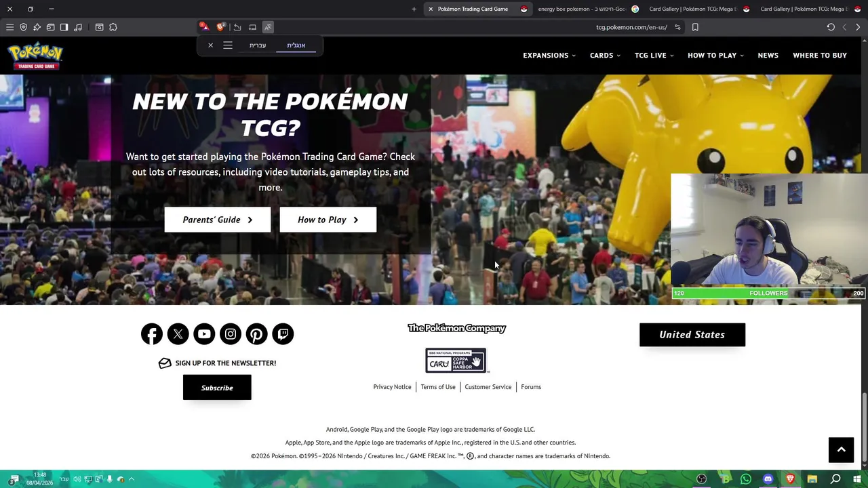Open site settings icon in address bar
This screenshot has width=868, height=488.
677,27
